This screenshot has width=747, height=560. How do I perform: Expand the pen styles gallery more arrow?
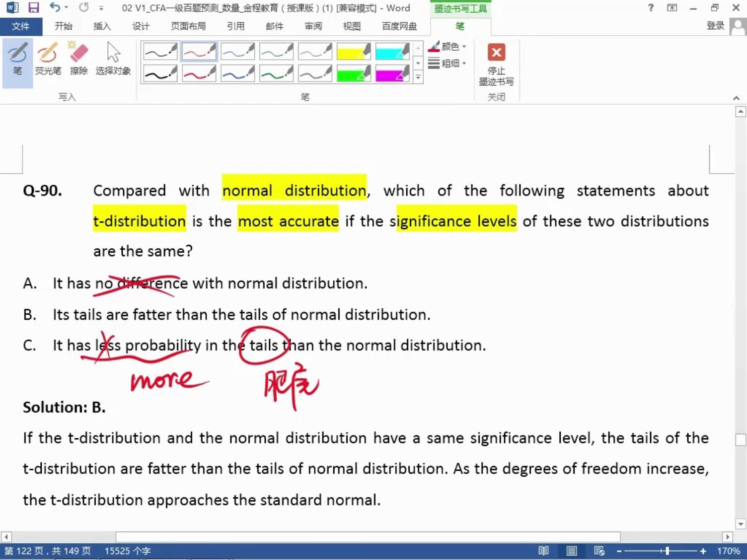tap(418, 77)
